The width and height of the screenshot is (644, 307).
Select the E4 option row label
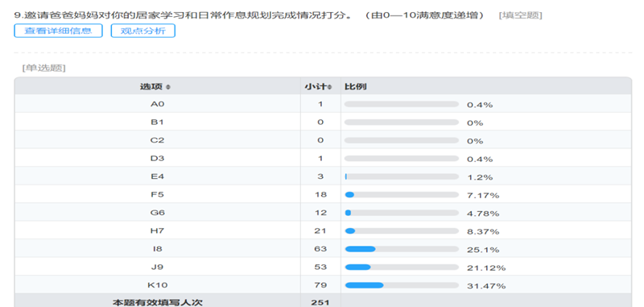[157, 176]
